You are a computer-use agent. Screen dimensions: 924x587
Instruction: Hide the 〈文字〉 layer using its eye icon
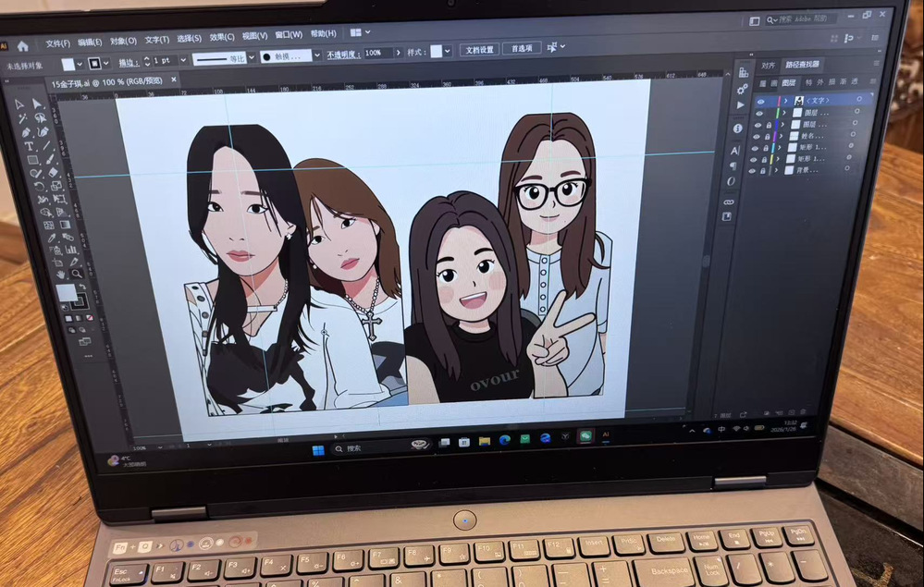click(761, 101)
